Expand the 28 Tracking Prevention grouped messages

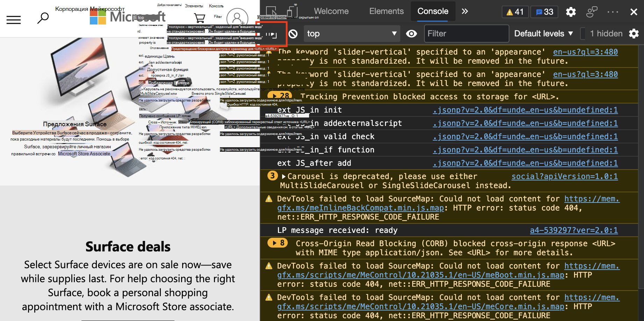280,96
